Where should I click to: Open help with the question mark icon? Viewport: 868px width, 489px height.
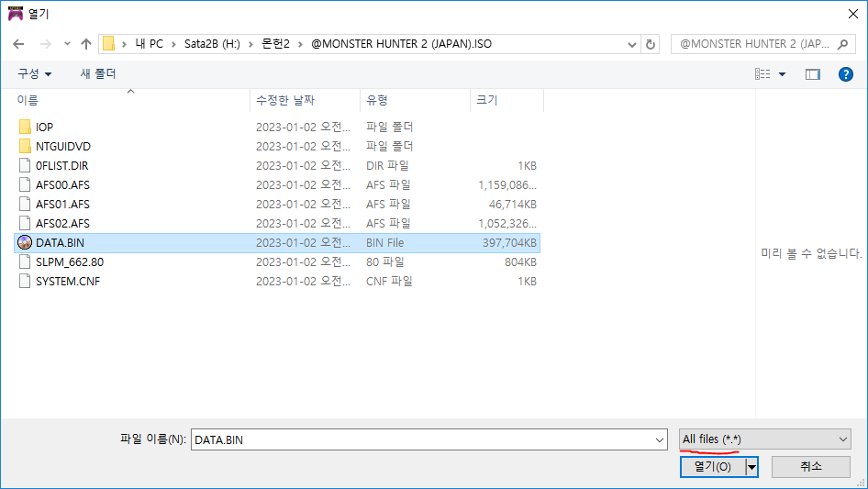pyautogui.click(x=845, y=74)
